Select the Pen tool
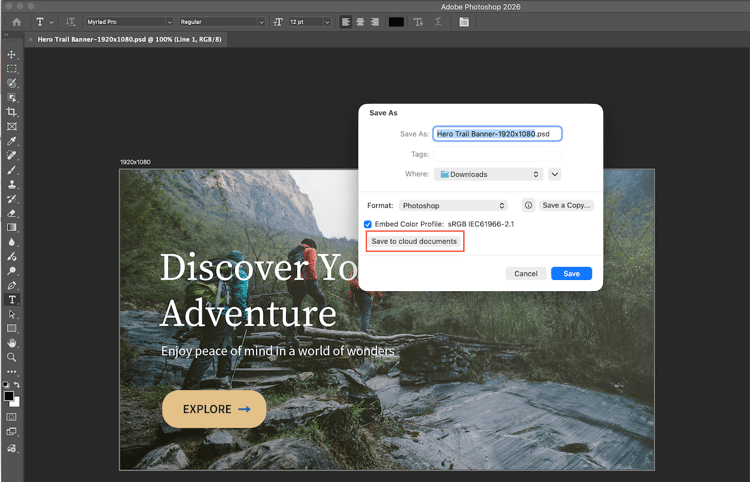 [x=11, y=285]
